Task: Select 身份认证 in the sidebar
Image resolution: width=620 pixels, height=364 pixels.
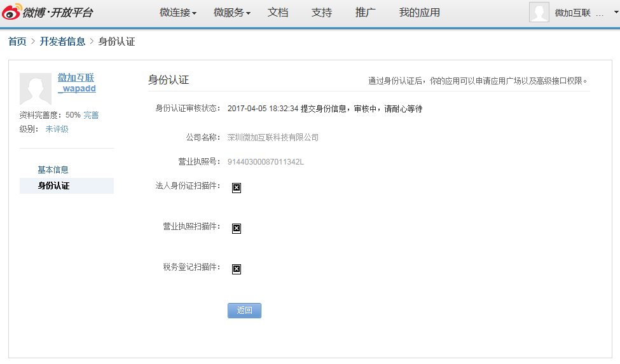Action: (53, 186)
